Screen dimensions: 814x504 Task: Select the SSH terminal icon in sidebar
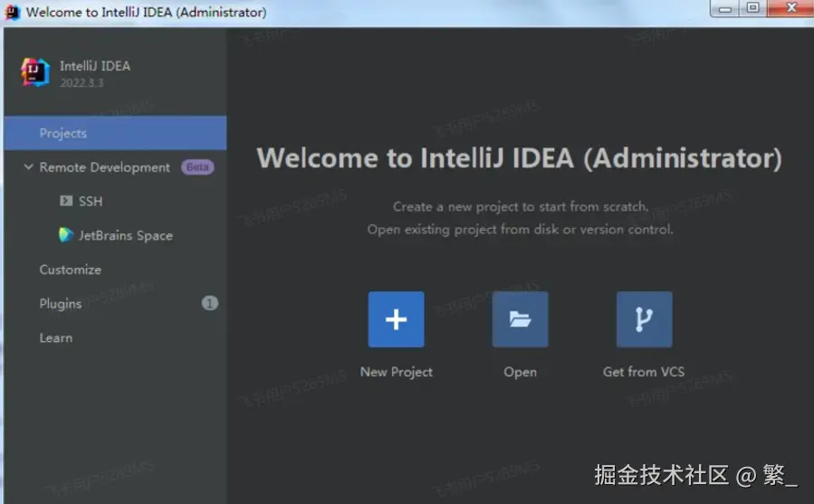click(66, 201)
